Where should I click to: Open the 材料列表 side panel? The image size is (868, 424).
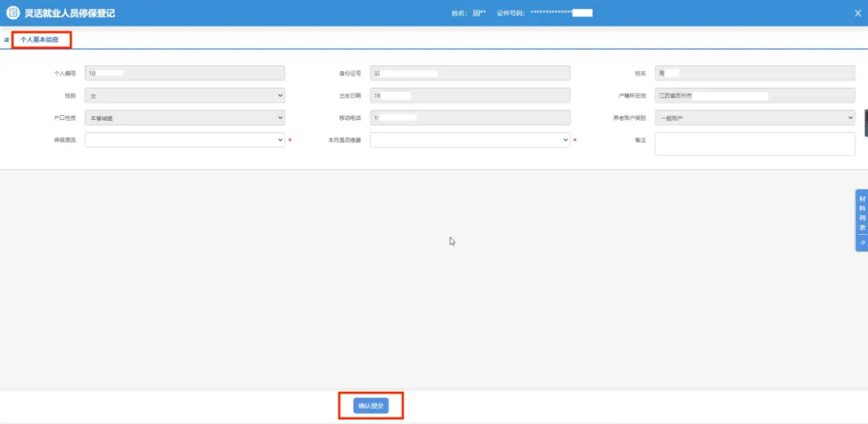862,212
